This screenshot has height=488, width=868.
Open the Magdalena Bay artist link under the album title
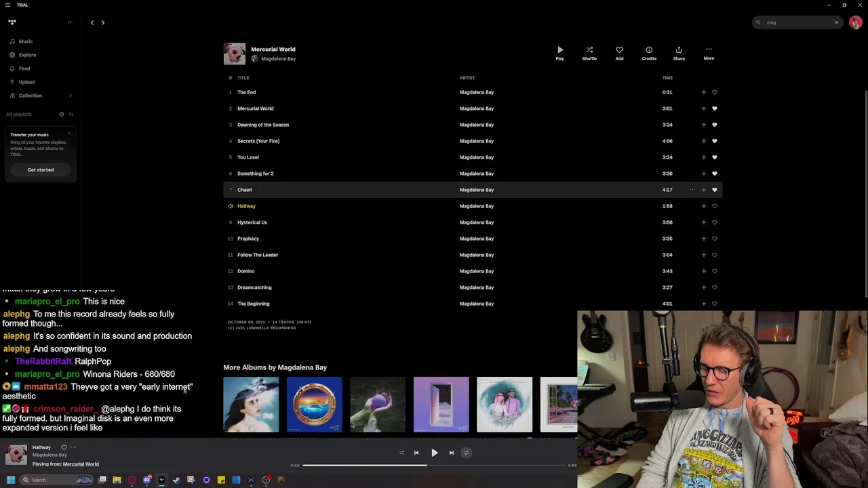pyautogui.click(x=278, y=59)
